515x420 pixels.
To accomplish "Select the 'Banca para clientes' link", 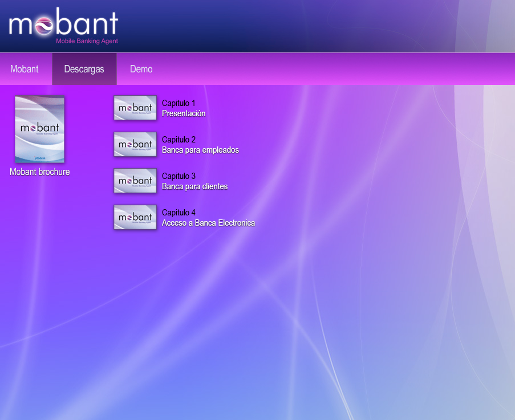I will (x=194, y=186).
